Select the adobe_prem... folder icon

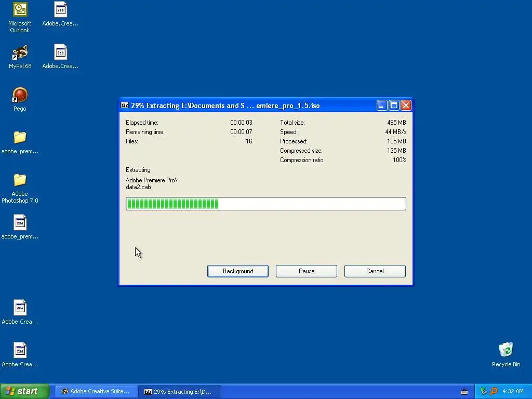[20, 142]
